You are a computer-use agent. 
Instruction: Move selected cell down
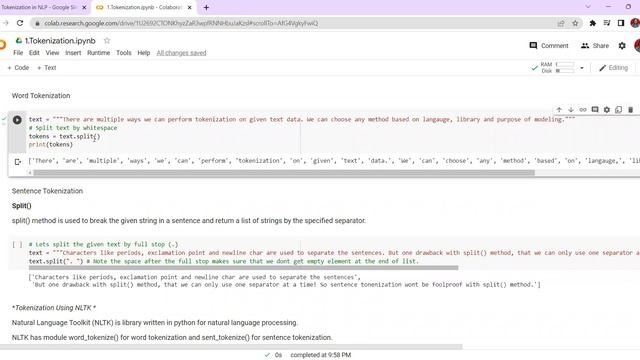point(571,110)
